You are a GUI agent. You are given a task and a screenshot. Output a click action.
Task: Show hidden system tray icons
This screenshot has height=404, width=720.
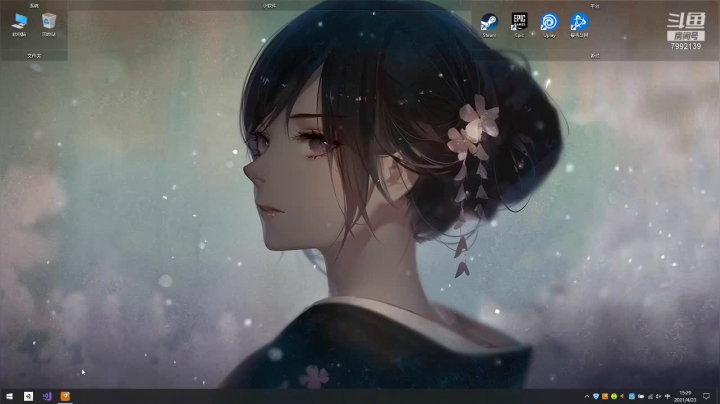(x=587, y=396)
